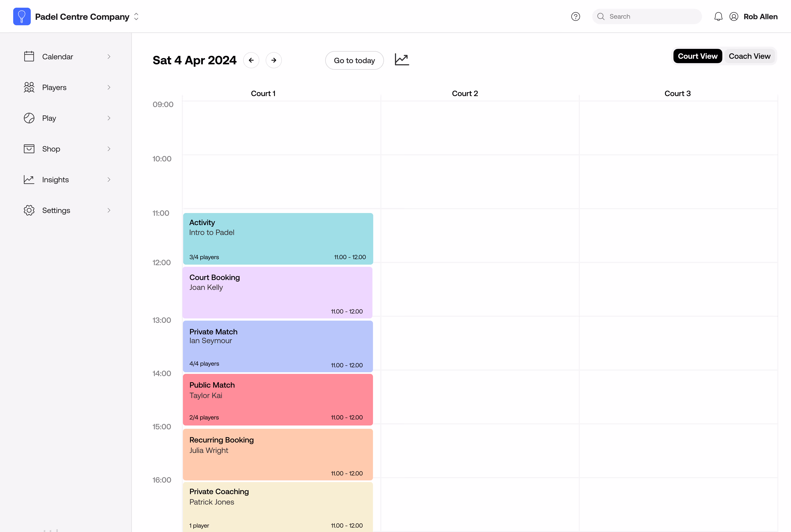Screen dimensions: 791x532
Task: Expand the Players menu chevron
Action: point(109,87)
